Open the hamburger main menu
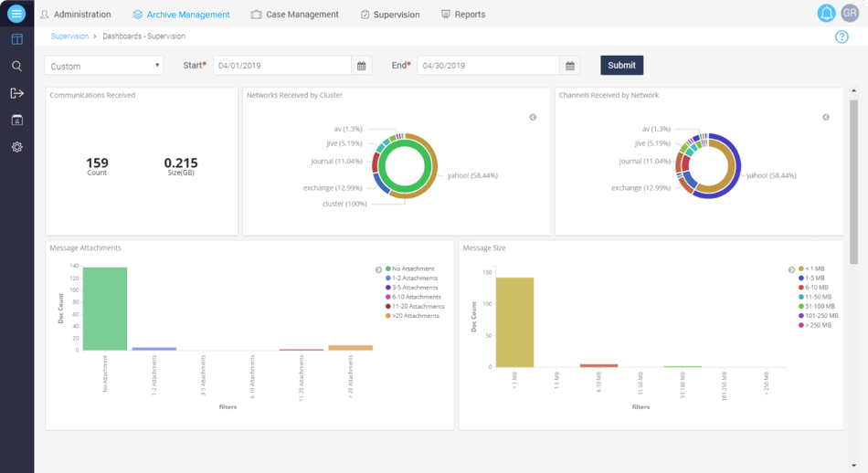The width and height of the screenshot is (868, 473). point(16,14)
